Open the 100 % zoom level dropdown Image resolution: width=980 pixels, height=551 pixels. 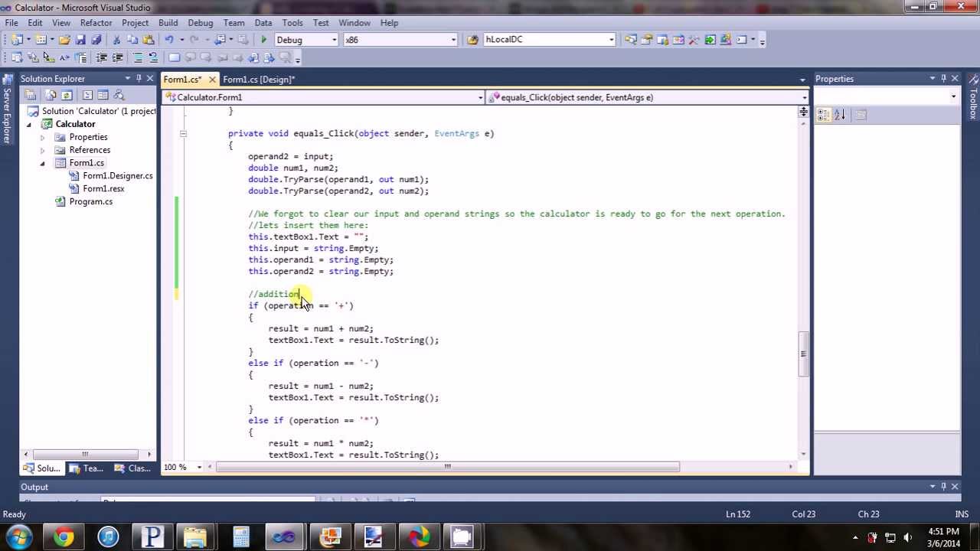tap(199, 468)
